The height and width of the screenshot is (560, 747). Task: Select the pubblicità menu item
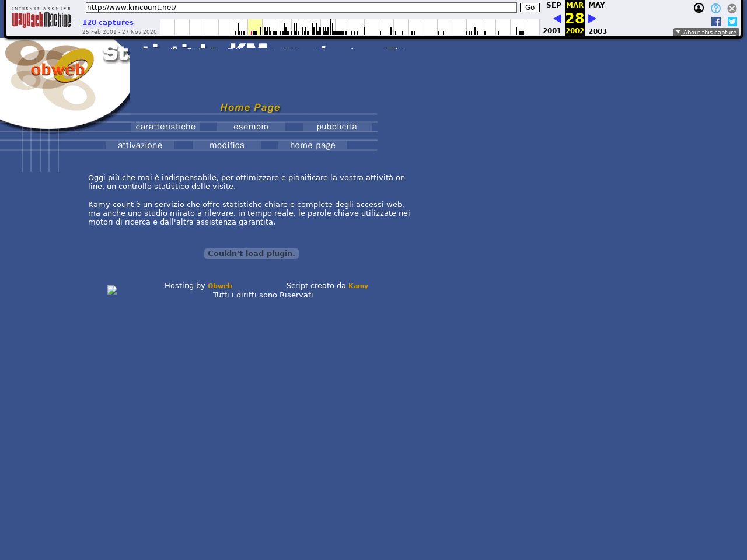pyautogui.click(x=337, y=127)
